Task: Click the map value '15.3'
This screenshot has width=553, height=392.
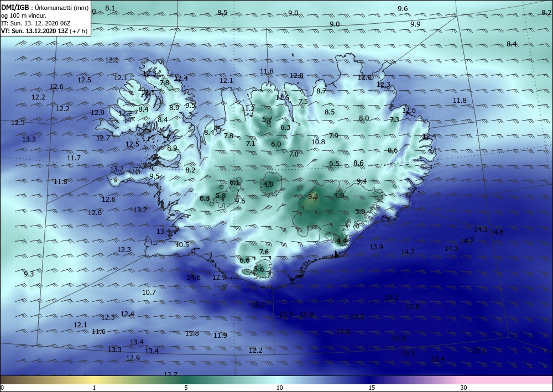Action: click(357, 317)
